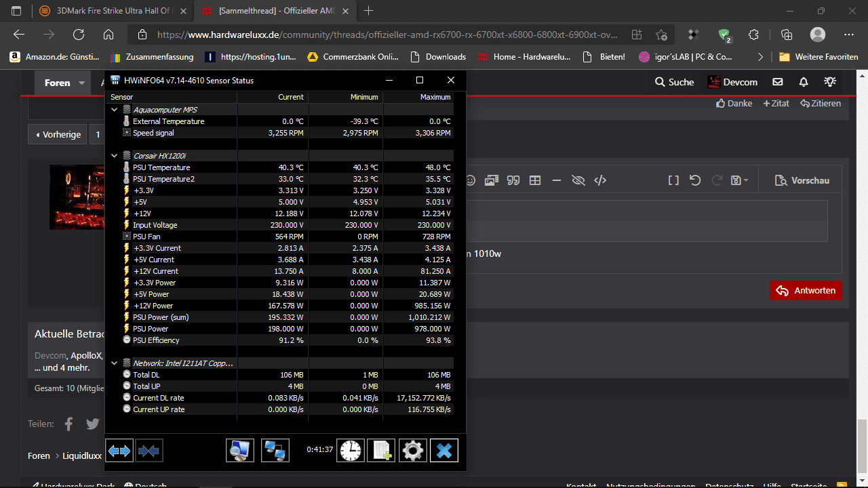Click HWiNFO shrink columns arrows button
The height and width of the screenshot is (488, 868).
[149, 450]
